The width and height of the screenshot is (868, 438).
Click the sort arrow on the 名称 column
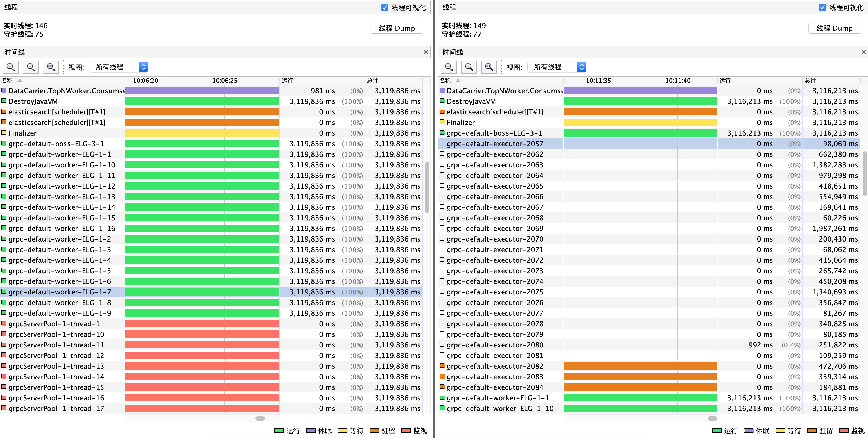coord(20,80)
